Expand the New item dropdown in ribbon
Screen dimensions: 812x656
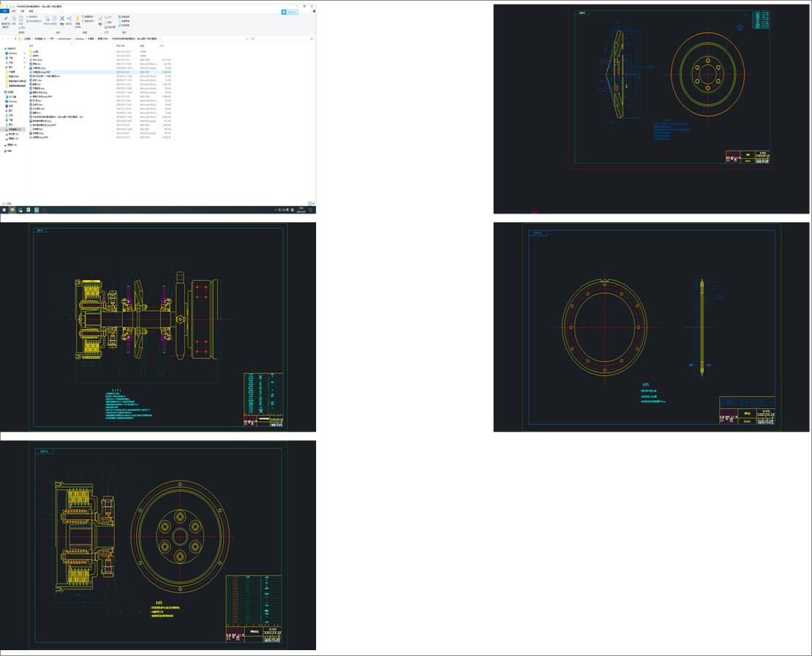(89, 16)
